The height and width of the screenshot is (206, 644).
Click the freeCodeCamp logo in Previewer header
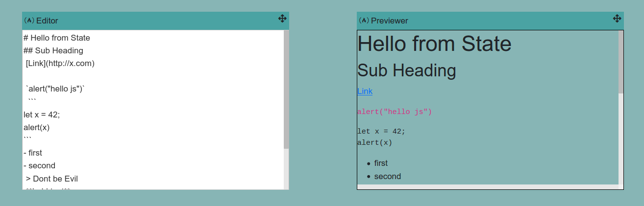(364, 21)
